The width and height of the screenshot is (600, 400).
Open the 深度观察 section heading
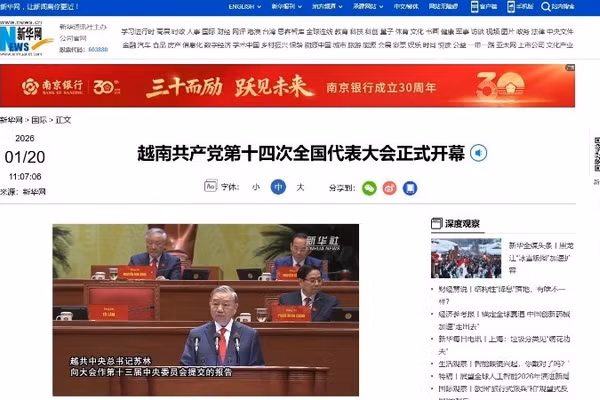pos(462,224)
